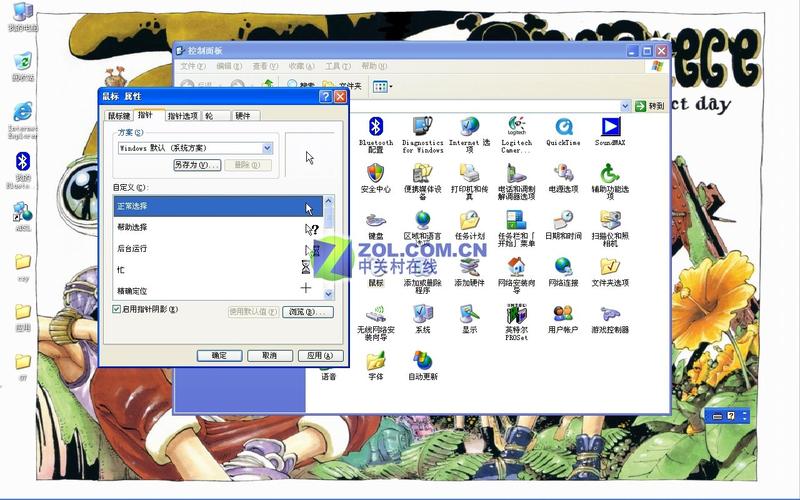Click pointer list scroll down arrow
This screenshot has width=800, height=500.
329,294
